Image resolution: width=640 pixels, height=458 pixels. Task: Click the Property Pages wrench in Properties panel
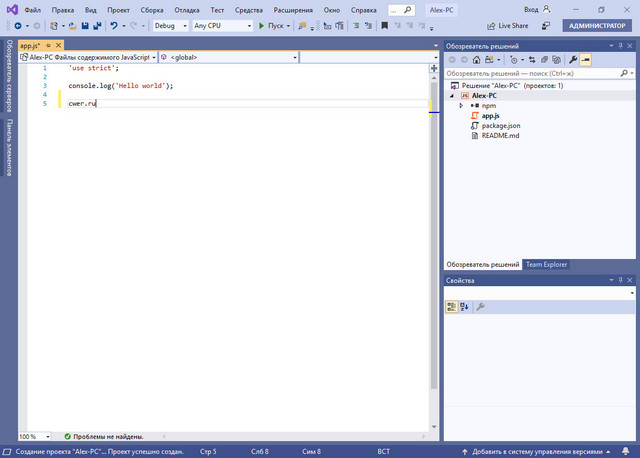[x=480, y=306]
